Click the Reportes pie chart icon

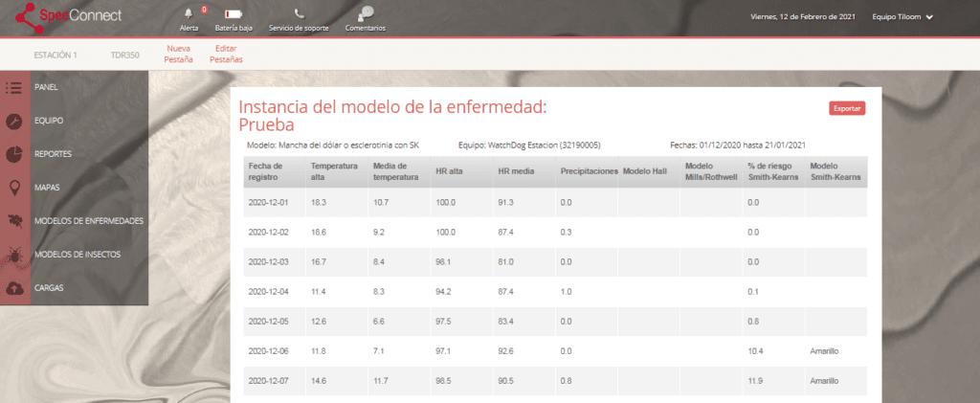coord(13,154)
